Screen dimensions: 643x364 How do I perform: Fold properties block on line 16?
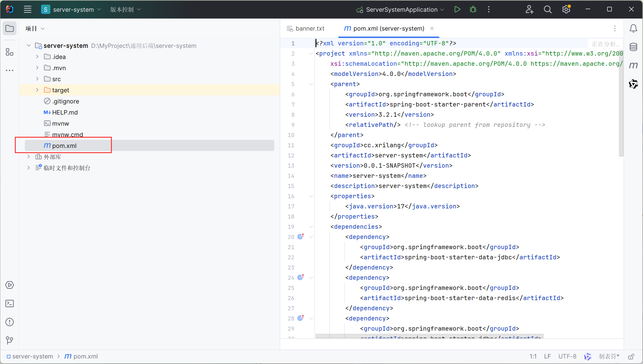pyautogui.click(x=311, y=196)
